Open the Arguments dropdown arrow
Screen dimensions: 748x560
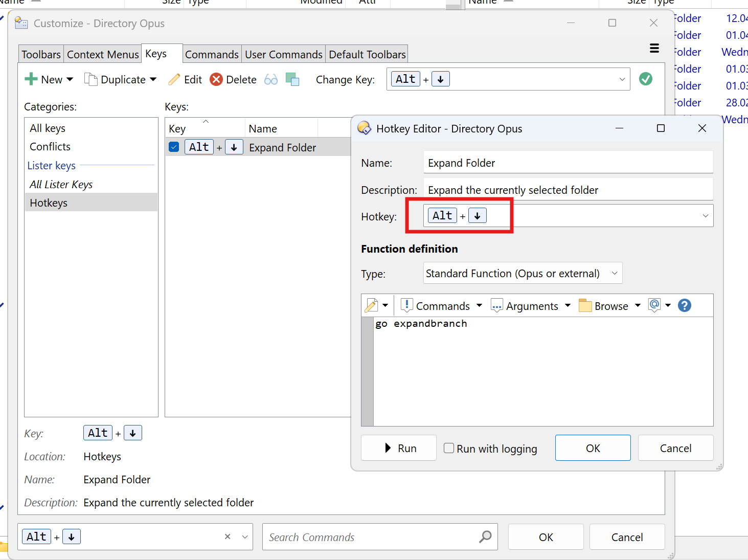pyautogui.click(x=568, y=306)
